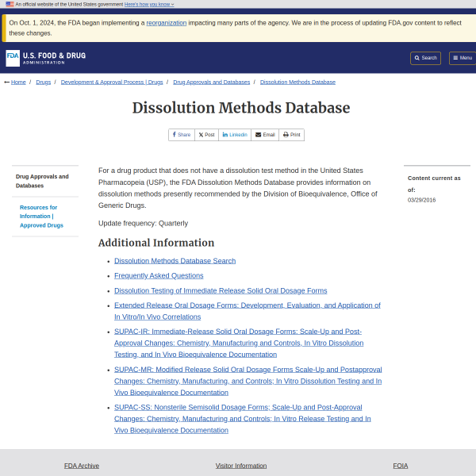Click the 03/29/2016 content date
Image resolution: width=476 pixels, height=476 pixels.
[422, 200]
